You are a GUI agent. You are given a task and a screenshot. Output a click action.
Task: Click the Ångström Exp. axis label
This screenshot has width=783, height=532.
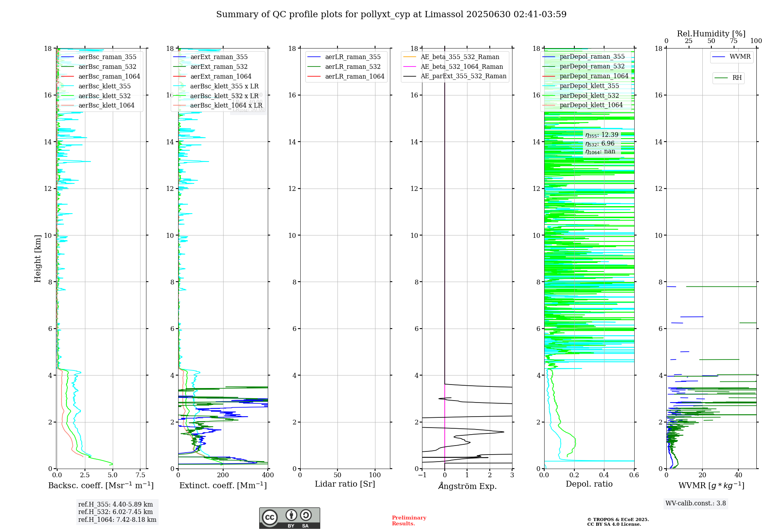click(467, 486)
